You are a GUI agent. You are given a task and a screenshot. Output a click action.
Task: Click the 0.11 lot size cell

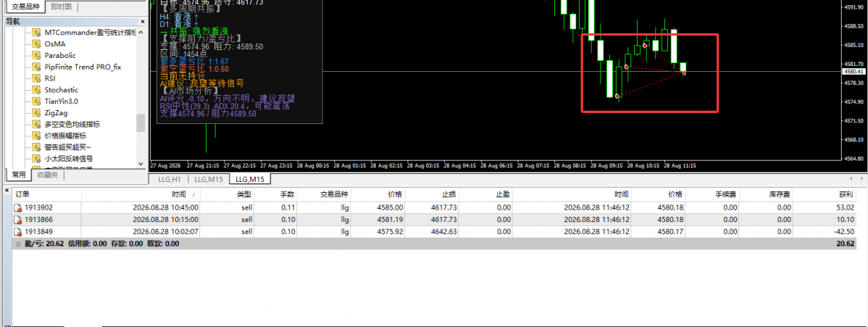288,208
